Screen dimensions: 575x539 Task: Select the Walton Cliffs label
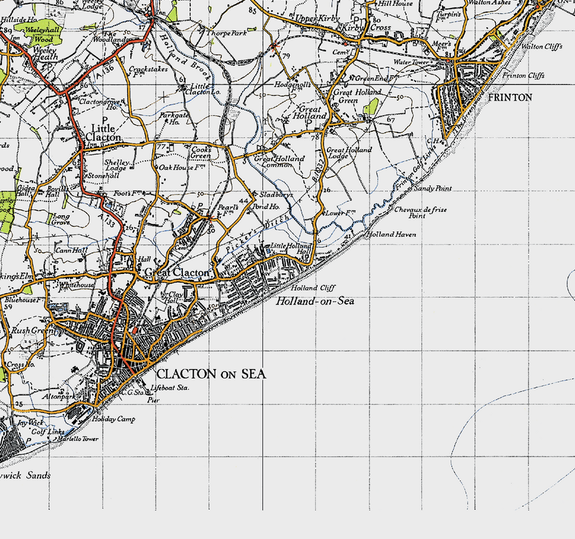tap(542, 47)
